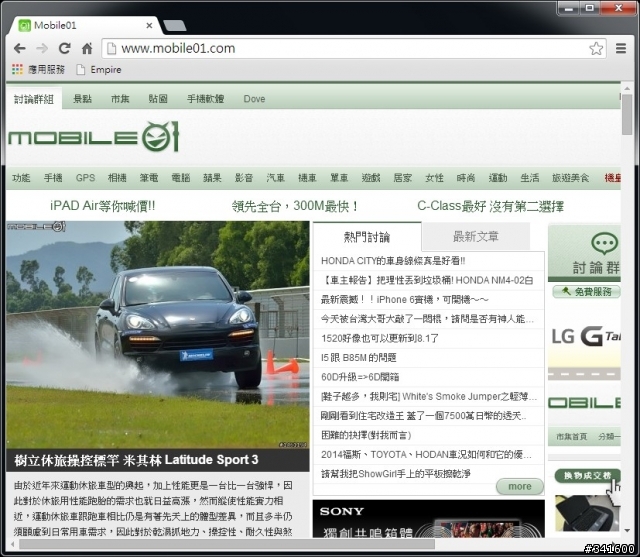Click the 換物成交榜 button

pyautogui.click(x=587, y=475)
